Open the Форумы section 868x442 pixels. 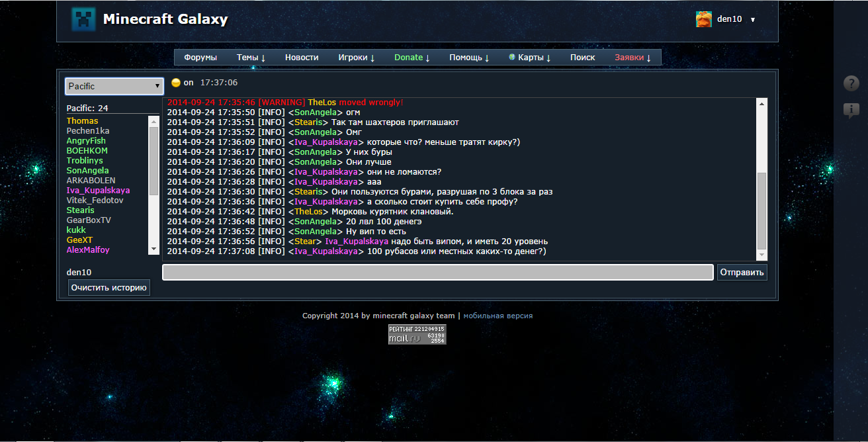[200, 58]
